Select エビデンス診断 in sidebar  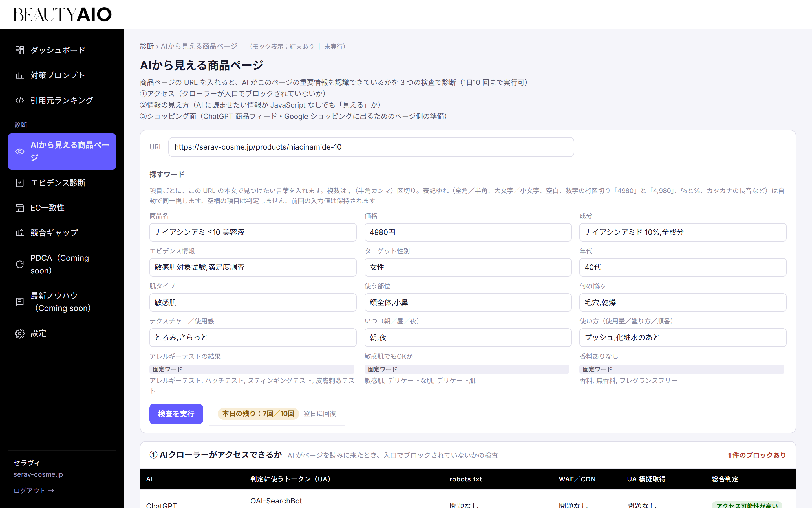click(62, 183)
